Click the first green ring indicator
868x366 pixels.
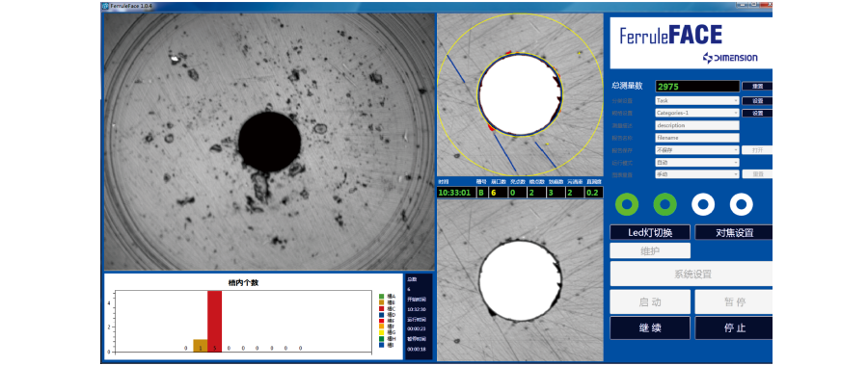click(627, 204)
